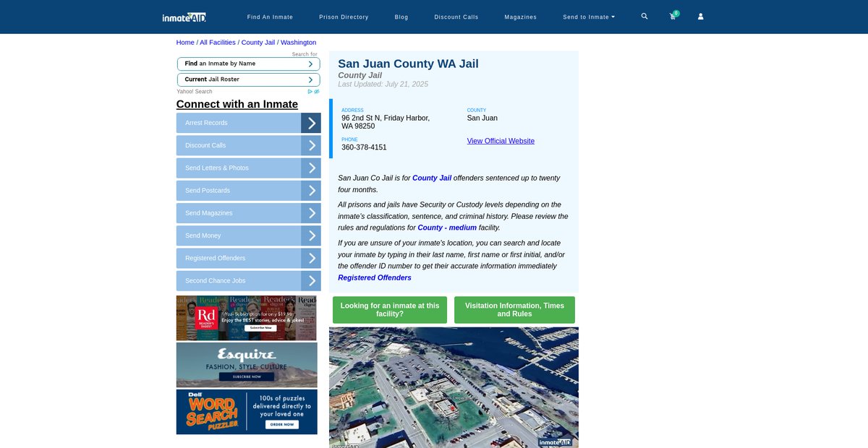Open Current Jail Roster chevron
Viewport: 868px width, 448px height.
click(x=310, y=79)
